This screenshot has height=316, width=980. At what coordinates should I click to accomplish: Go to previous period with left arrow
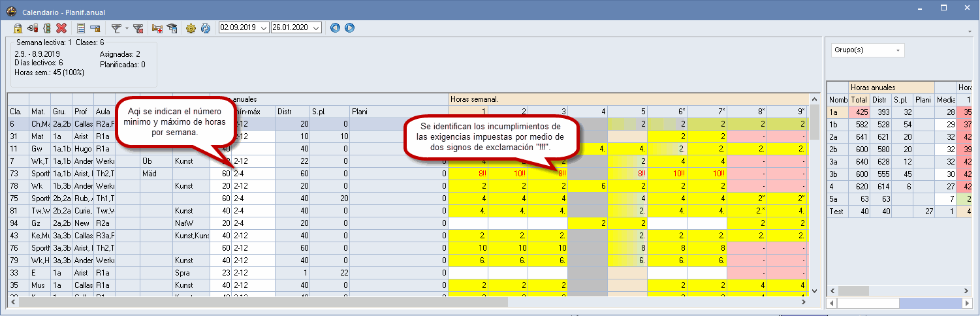click(336, 28)
